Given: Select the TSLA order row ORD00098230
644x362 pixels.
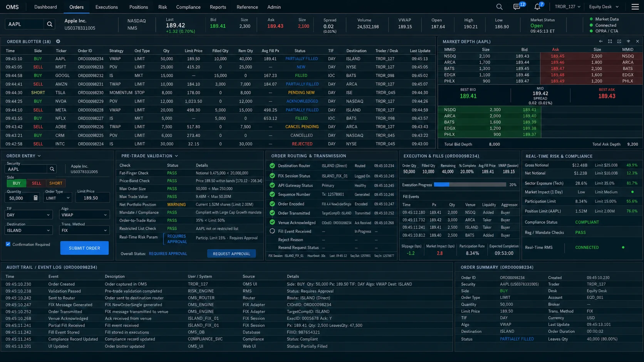Looking at the screenshot, I should point(218,93).
